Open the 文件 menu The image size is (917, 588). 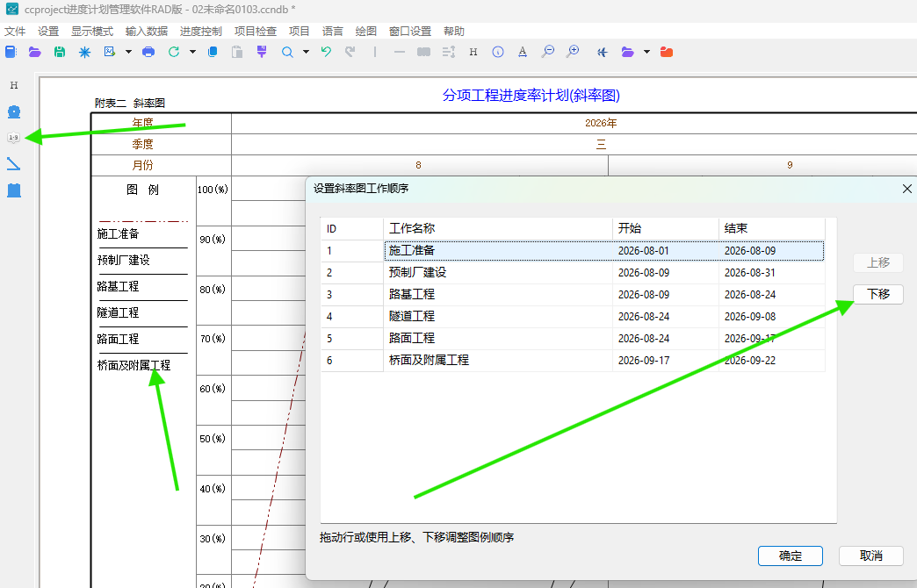click(x=15, y=31)
